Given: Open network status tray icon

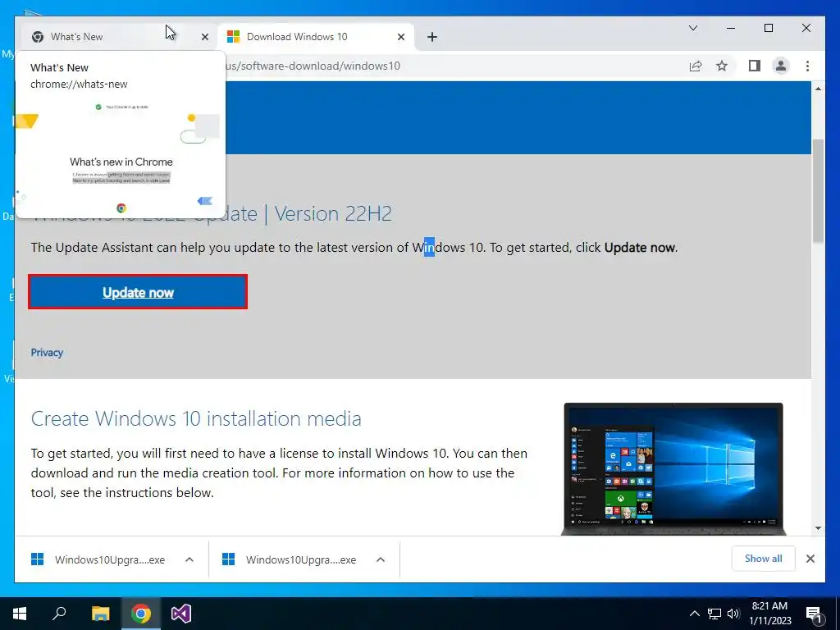Looking at the screenshot, I should (714, 614).
